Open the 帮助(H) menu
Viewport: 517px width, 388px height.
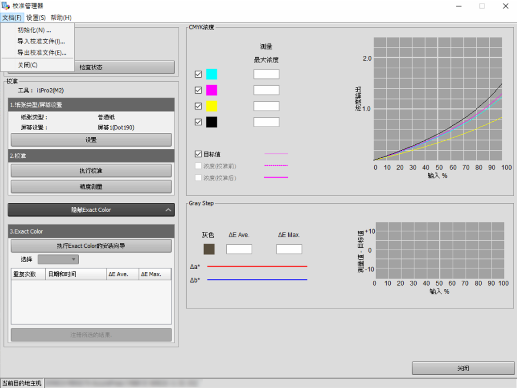click(61, 18)
